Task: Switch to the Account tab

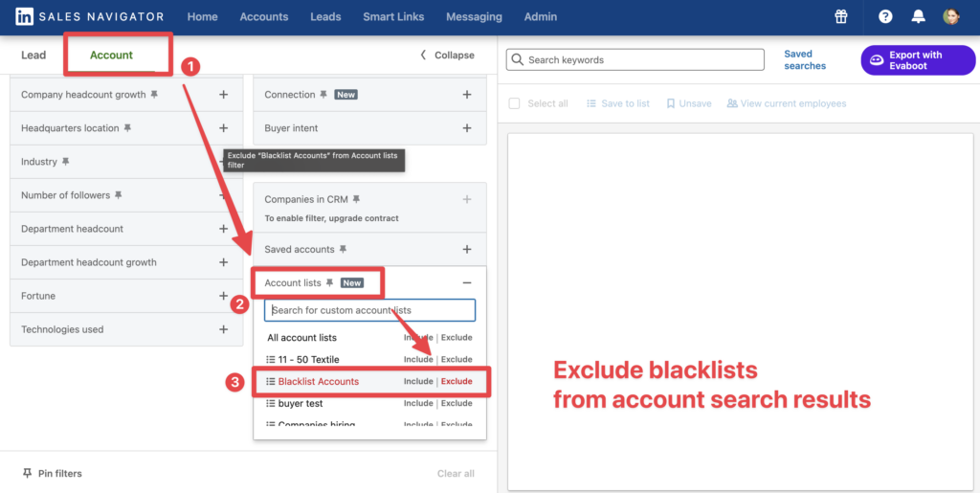Action: (111, 55)
